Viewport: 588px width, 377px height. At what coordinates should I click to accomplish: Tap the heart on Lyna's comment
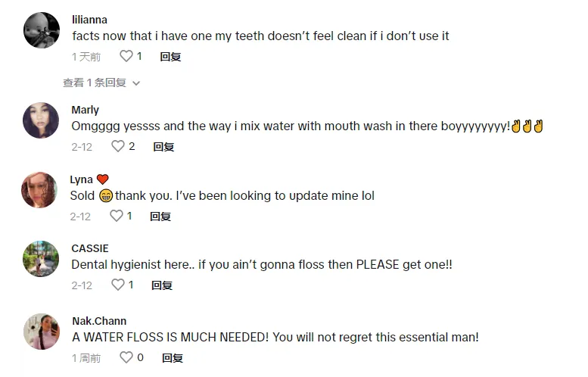pyautogui.click(x=117, y=216)
